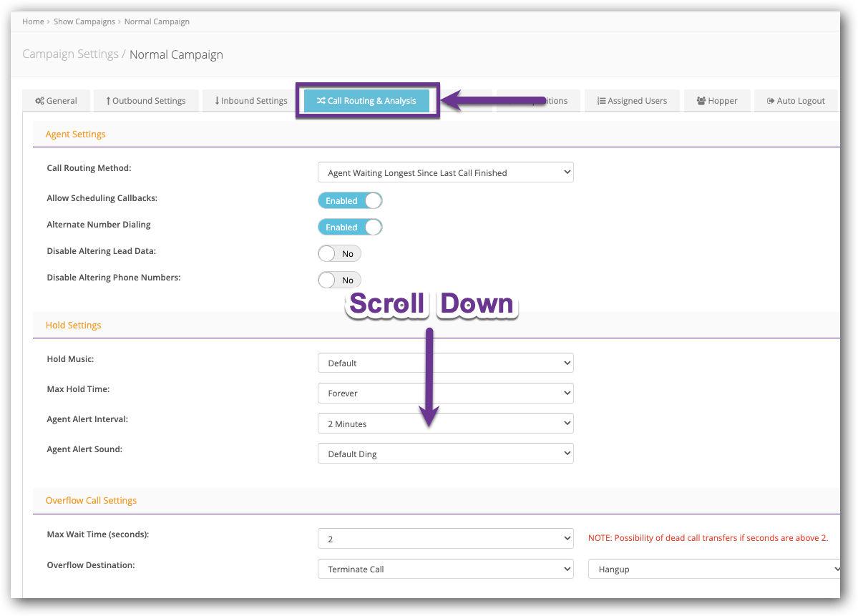Toggle Disable Altering Phone Numbers switch

pyautogui.click(x=339, y=280)
